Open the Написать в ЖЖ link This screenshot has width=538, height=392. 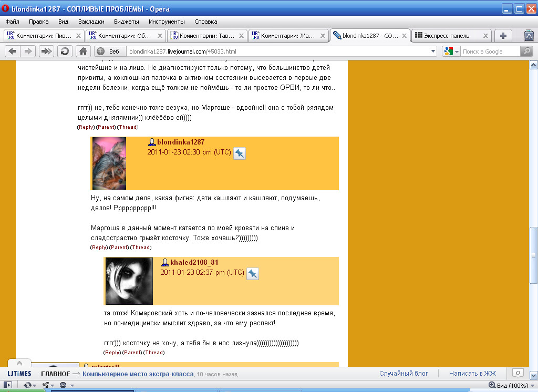[x=472, y=374]
